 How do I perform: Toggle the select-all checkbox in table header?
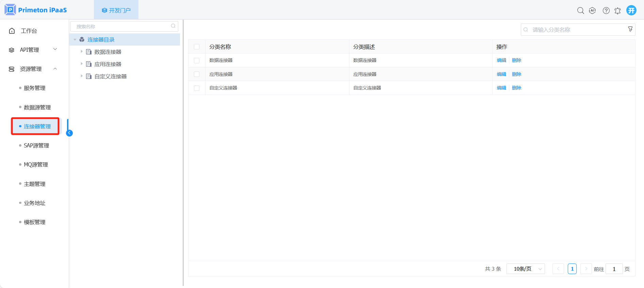tap(197, 47)
